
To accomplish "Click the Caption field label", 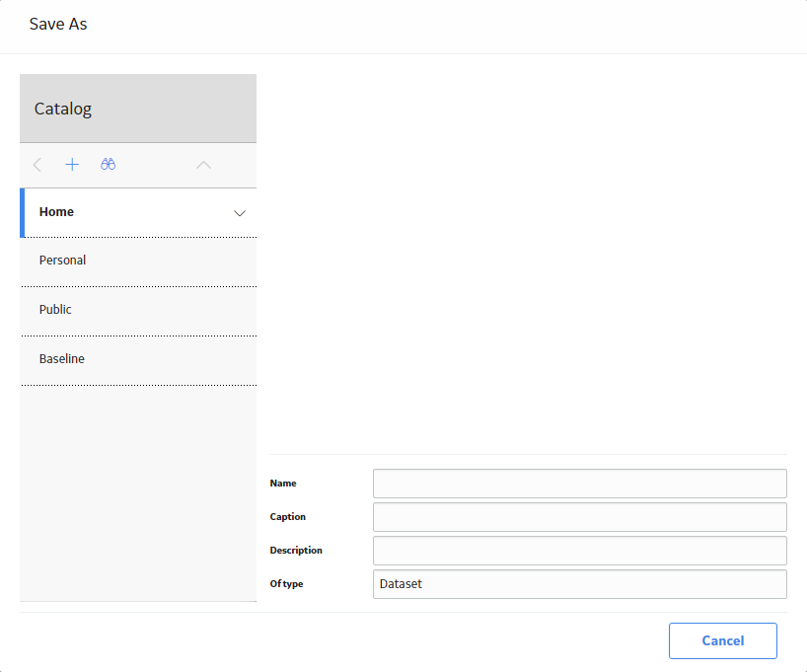I will (288, 517).
